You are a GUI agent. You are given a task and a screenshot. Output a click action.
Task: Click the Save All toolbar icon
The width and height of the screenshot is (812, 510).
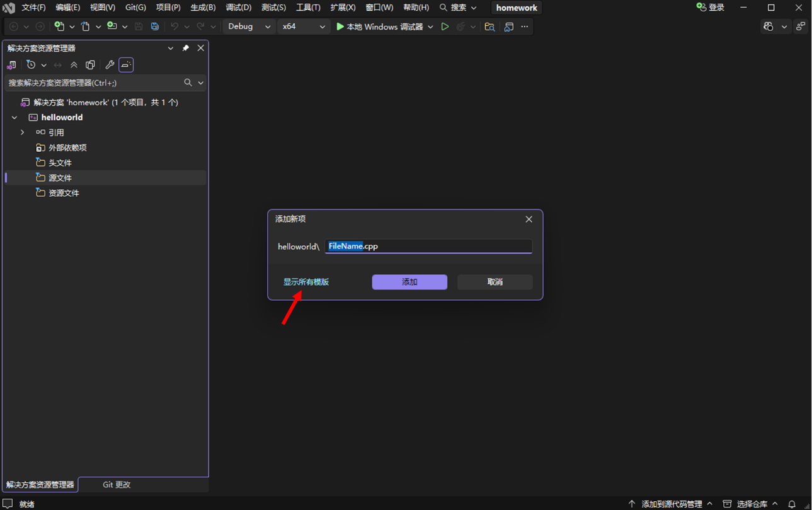(155, 26)
